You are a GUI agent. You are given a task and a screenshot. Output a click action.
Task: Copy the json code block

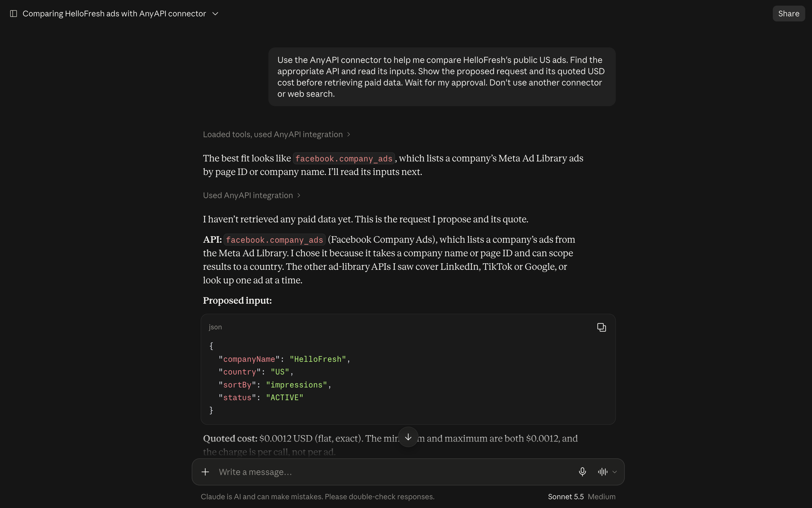(x=601, y=327)
